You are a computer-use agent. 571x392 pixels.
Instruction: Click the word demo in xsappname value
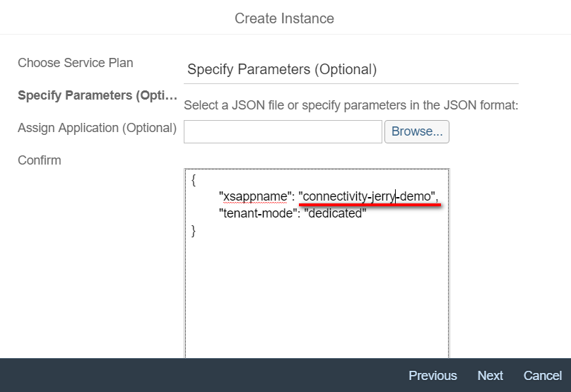tap(415, 196)
